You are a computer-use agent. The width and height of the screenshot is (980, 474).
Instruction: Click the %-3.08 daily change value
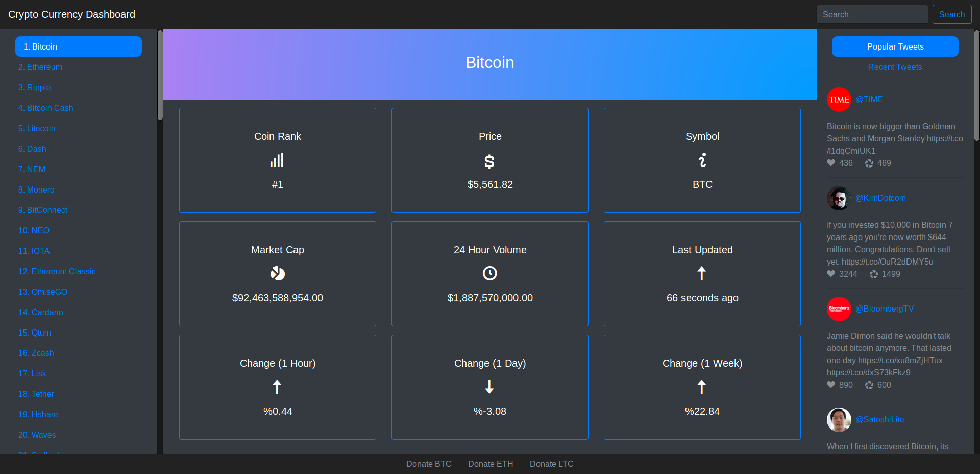pyautogui.click(x=490, y=411)
